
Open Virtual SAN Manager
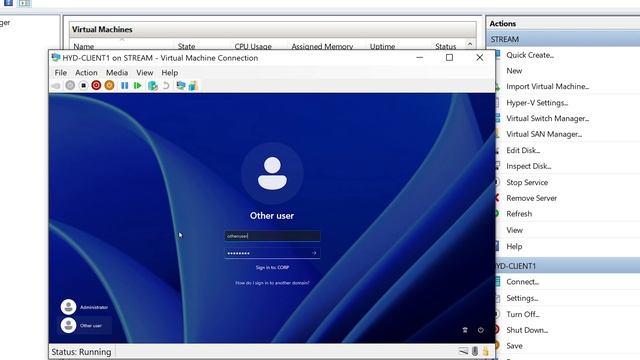click(544, 134)
